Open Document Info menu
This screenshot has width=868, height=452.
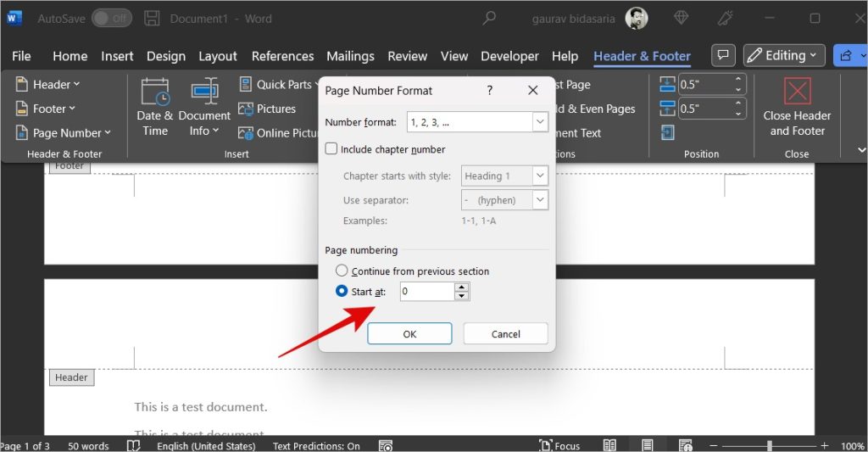point(204,107)
